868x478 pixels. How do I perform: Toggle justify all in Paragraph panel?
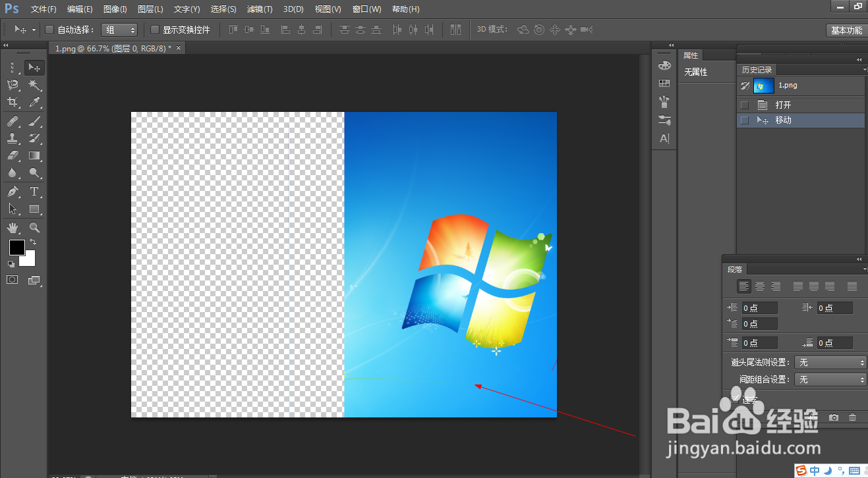852,286
